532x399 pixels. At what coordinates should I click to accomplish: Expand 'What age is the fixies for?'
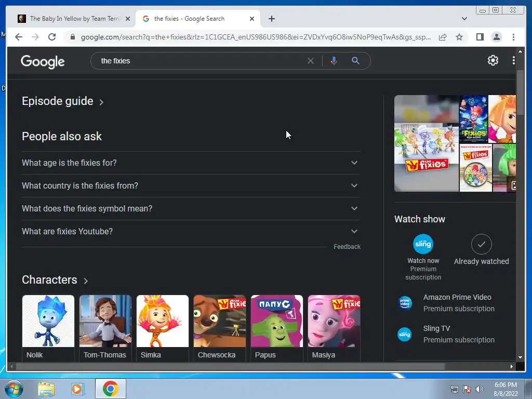click(x=190, y=163)
